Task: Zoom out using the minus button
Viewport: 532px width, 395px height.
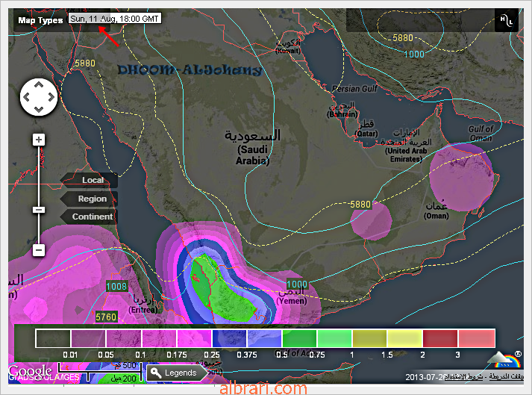Action: 39,250
